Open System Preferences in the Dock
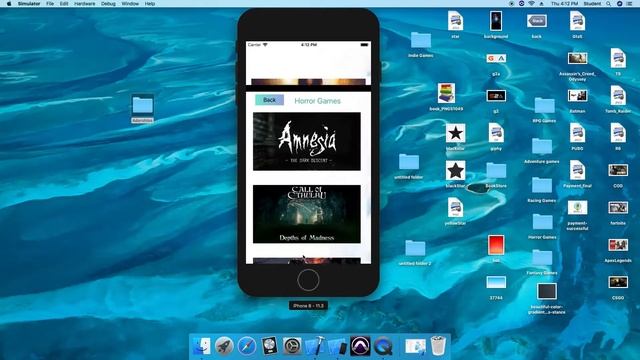Viewport: 640px width, 360px height. pyautogui.click(x=292, y=346)
